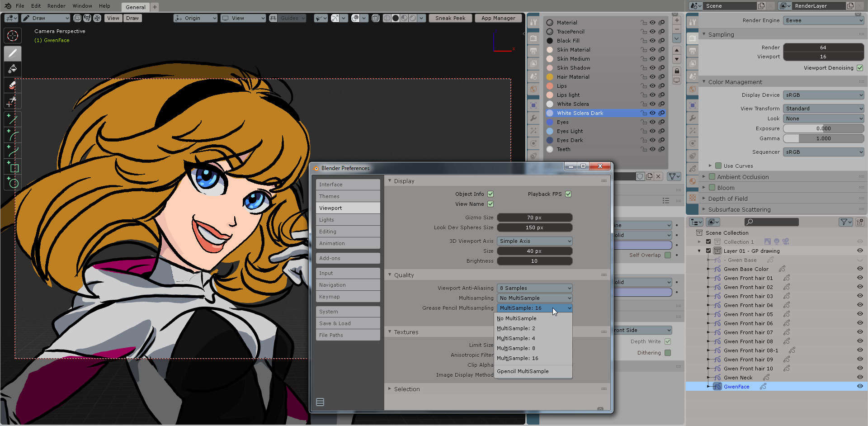Choose MultiSample: 8 from dropdown list
Image resolution: width=868 pixels, height=426 pixels.
(533, 348)
